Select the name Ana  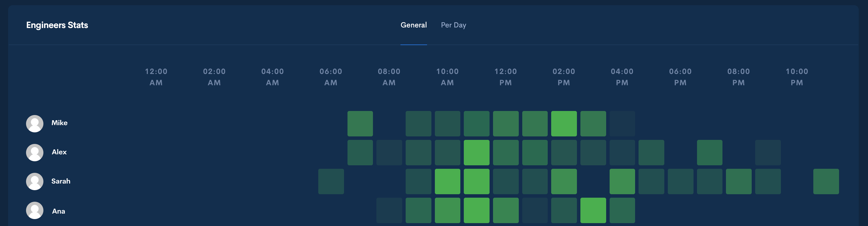coord(58,211)
